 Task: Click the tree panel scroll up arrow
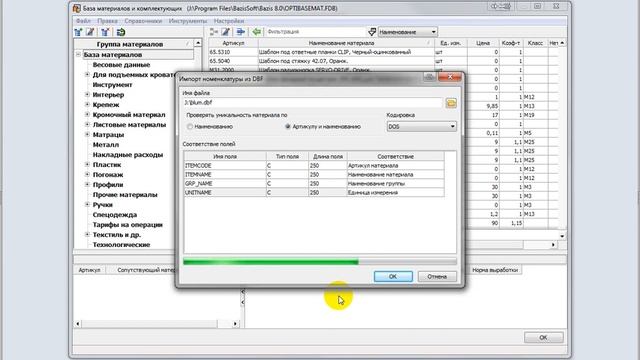coord(198,43)
